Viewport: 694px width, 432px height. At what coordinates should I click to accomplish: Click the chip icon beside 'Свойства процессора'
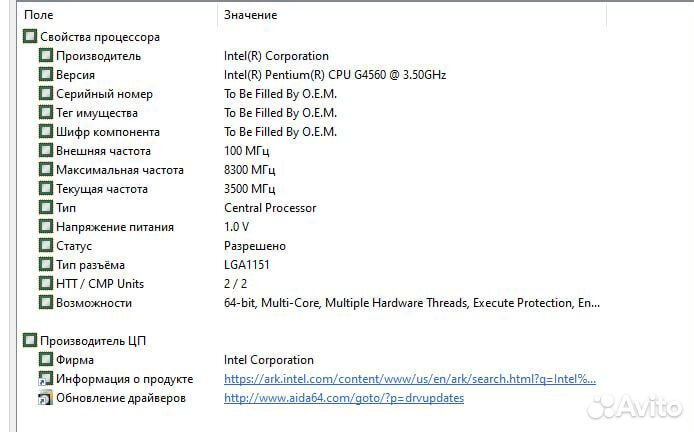[30, 36]
